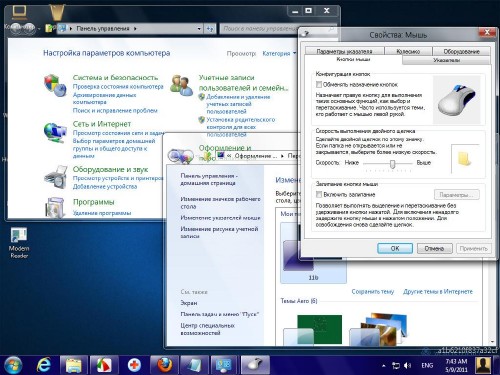The image size is (500, 375).
Task: Click OK in Mouse Properties dialog
Action: tap(395, 248)
